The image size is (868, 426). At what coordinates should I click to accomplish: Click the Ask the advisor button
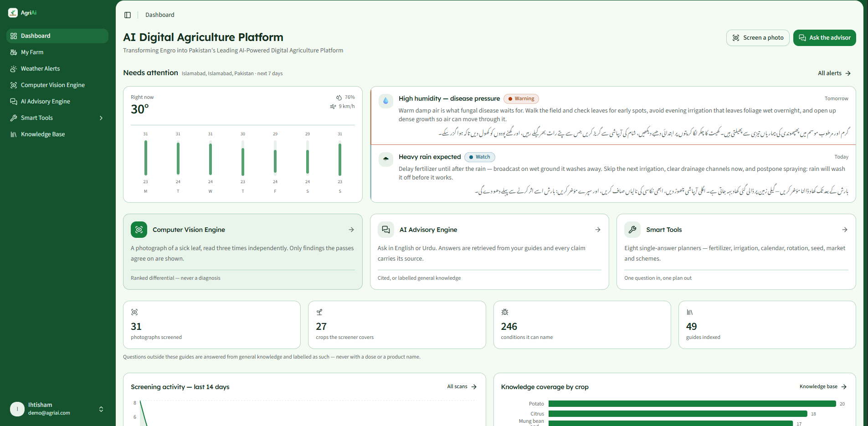825,38
